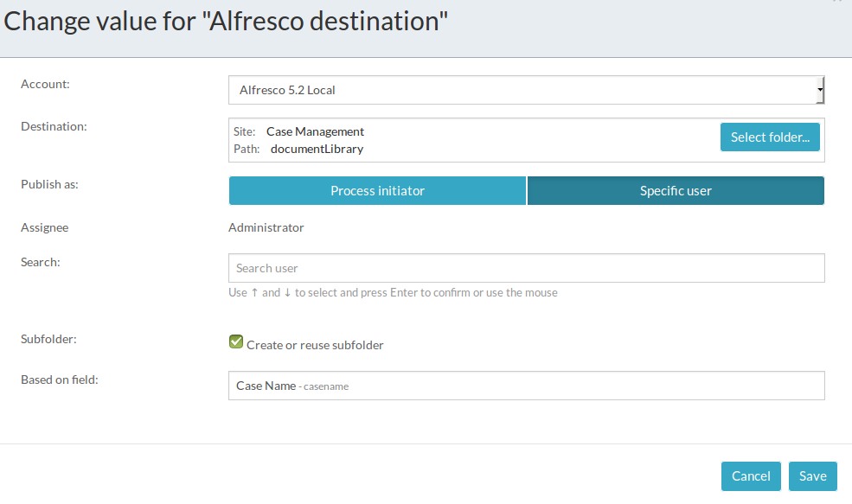Click the Account field label

click(x=45, y=84)
